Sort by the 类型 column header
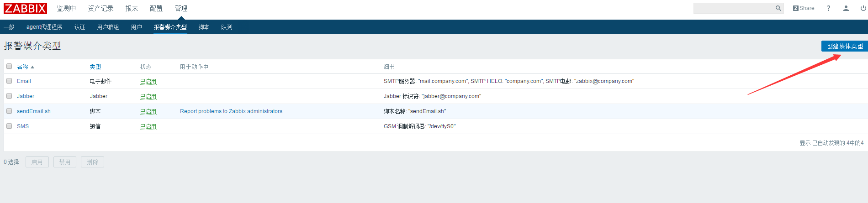This screenshot has width=868, height=203. pos(95,67)
